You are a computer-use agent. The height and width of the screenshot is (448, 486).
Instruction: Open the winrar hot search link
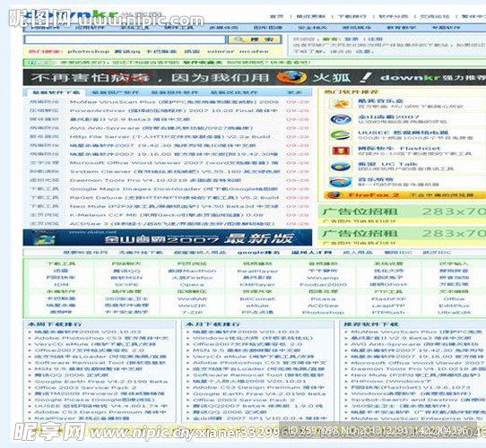221,51
